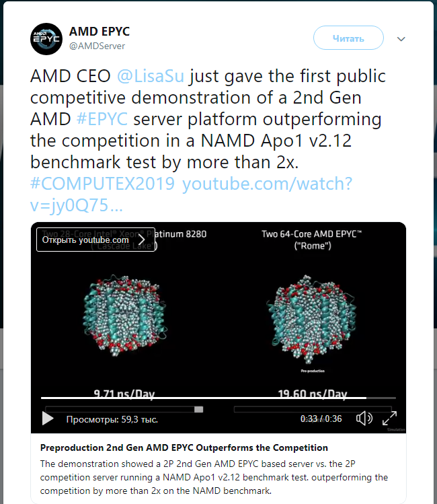Open the tweet options chevron menu
437x504 pixels.
pos(401,39)
